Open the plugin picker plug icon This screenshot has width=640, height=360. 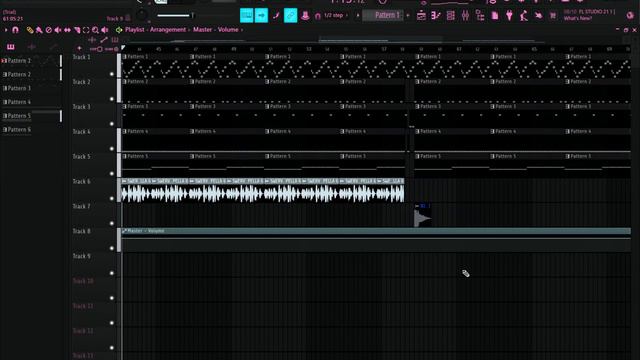pyautogui.click(x=509, y=16)
